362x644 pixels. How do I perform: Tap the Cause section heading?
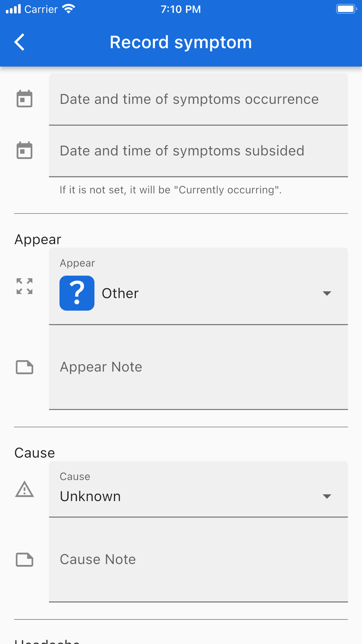pyautogui.click(x=35, y=453)
